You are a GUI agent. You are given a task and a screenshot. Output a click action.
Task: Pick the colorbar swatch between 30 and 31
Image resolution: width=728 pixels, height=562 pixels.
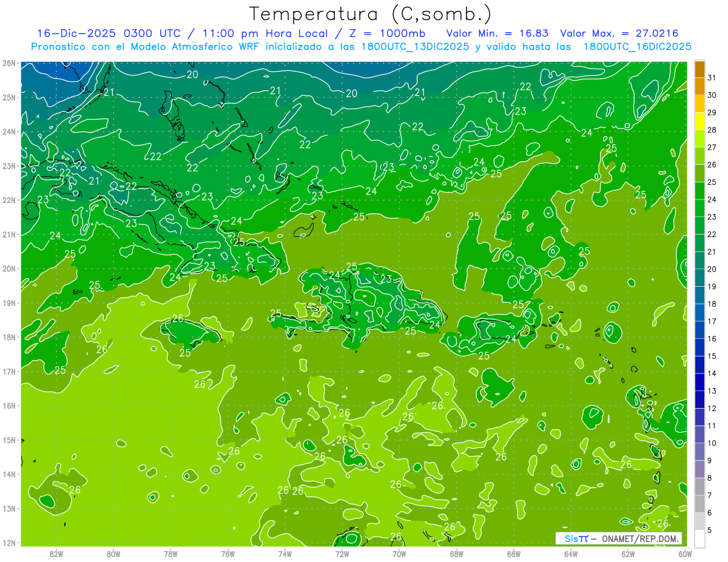click(x=699, y=86)
